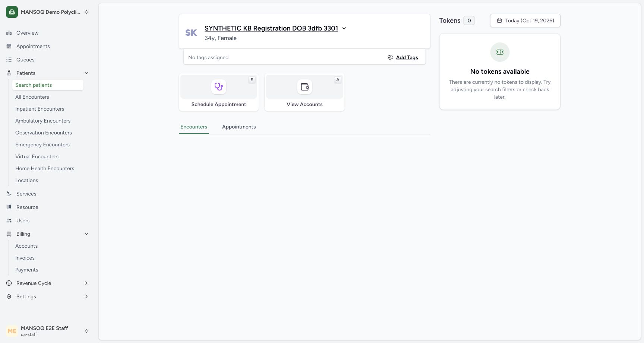Click the Overview sidebar icon
Viewport: 644px width, 343px height.
[x=9, y=33]
